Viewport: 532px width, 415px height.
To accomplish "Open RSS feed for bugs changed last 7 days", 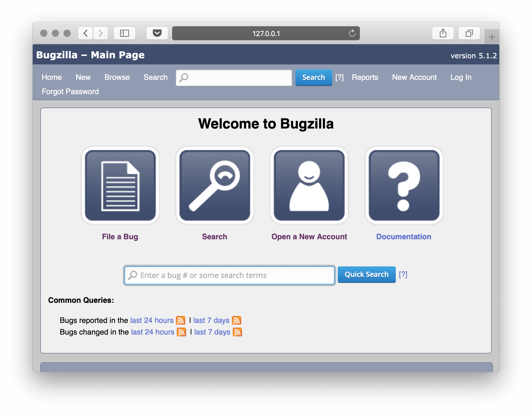I will pyautogui.click(x=237, y=332).
